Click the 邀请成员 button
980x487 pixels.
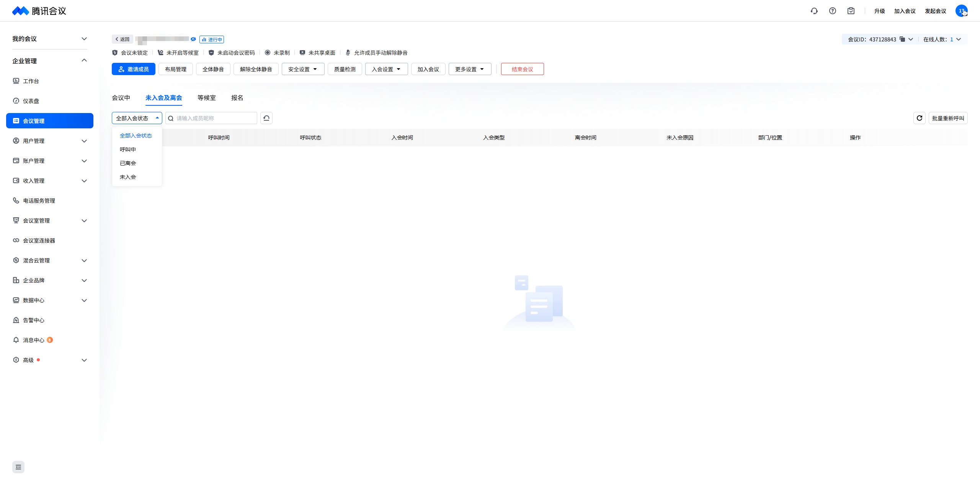click(134, 69)
